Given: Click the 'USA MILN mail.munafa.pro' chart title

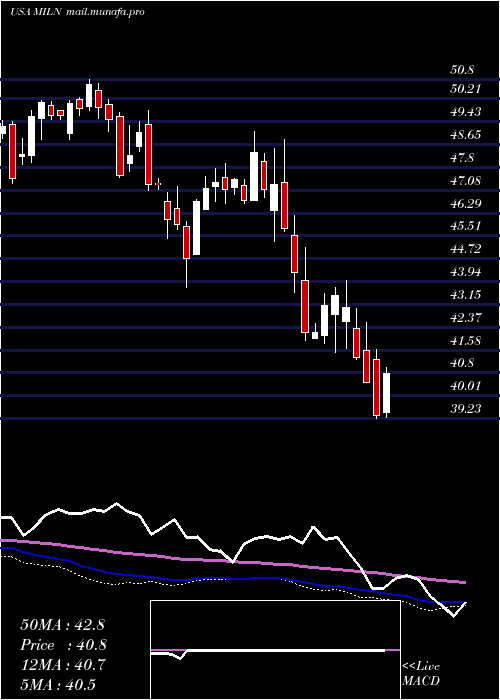Looking at the screenshot, I should tap(77, 12).
